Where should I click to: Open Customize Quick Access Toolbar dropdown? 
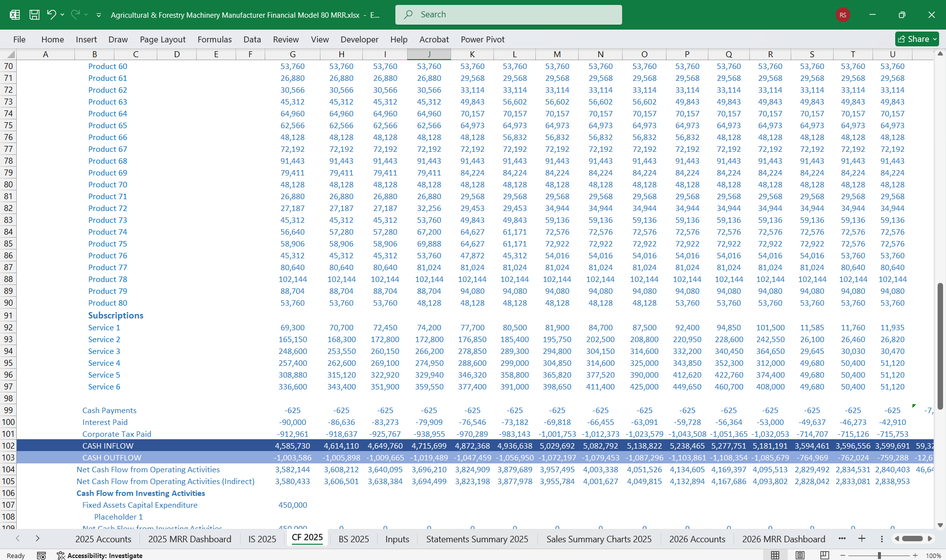coord(99,15)
